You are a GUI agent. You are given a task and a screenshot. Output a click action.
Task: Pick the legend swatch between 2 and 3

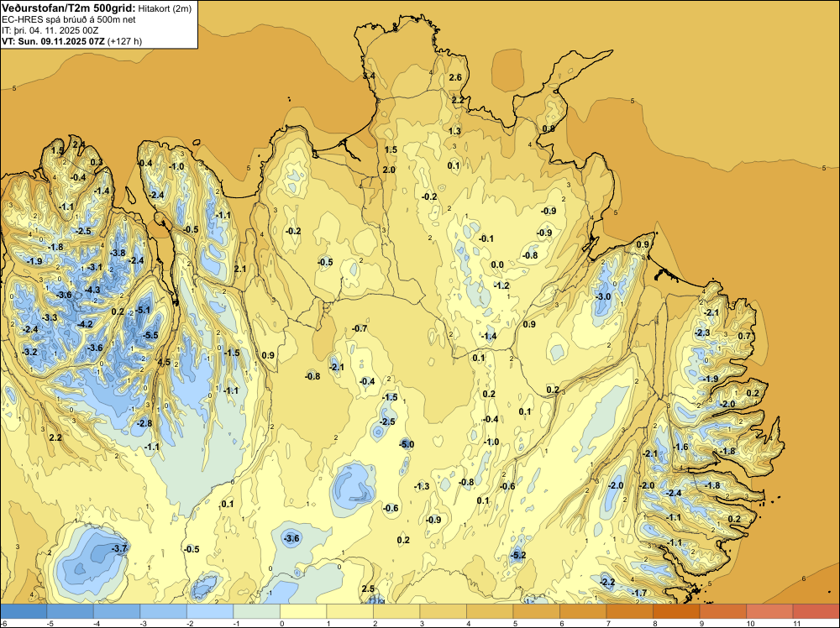click(x=396, y=611)
